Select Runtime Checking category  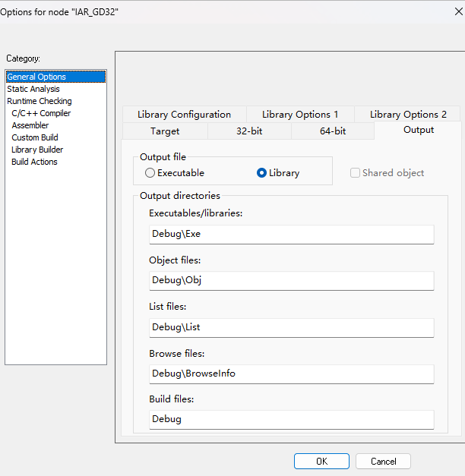[40, 101]
